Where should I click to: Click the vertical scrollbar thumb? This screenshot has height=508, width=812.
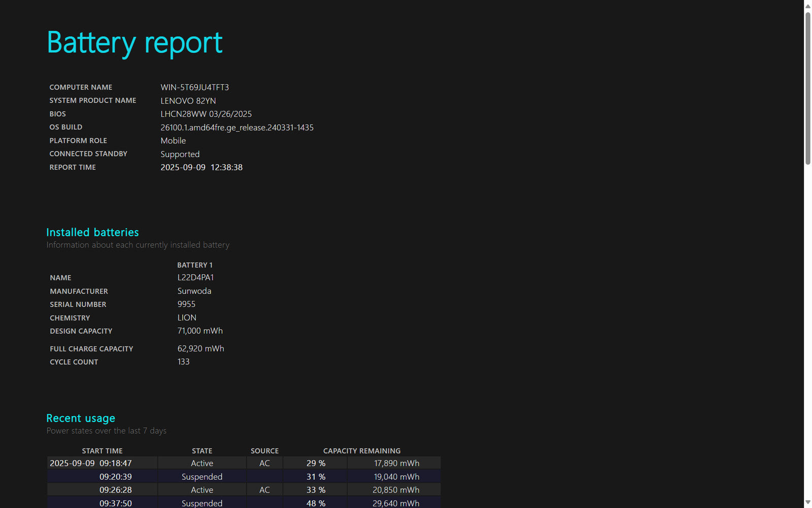pyautogui.click(x=807, y=89)
